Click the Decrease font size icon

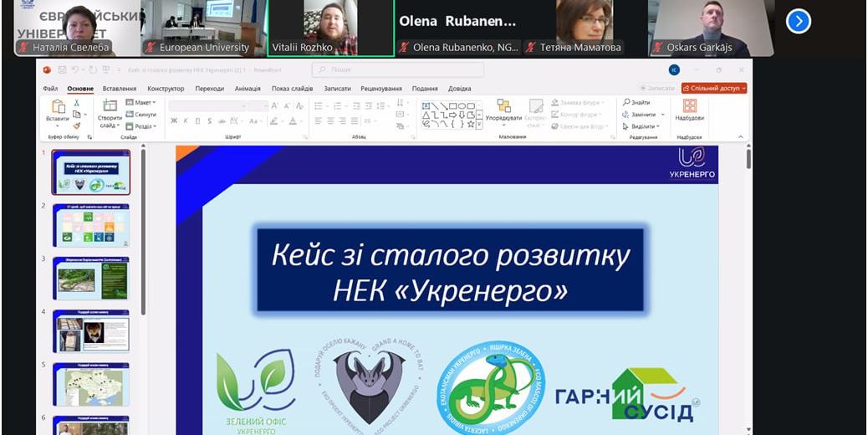[288, 105]
